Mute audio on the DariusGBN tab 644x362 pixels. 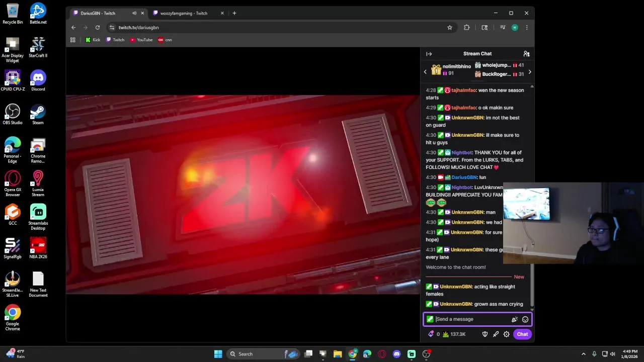134,13
